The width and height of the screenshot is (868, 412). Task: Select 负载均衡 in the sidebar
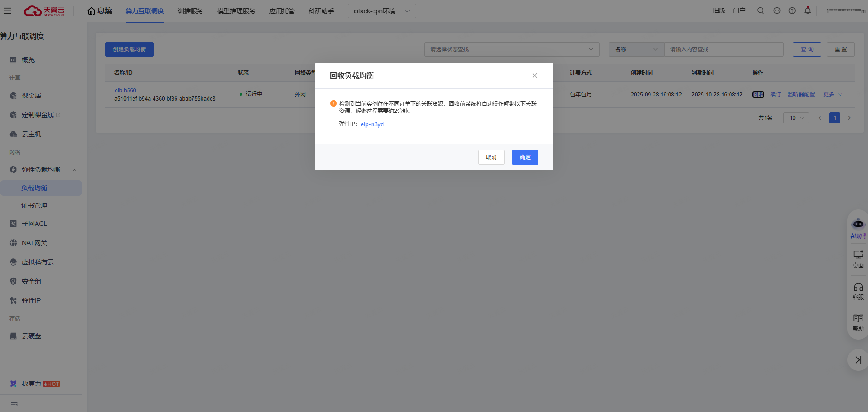pos(41,188)
